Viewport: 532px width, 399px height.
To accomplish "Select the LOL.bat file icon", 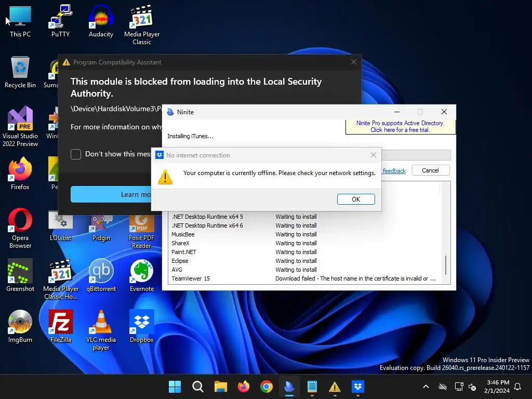I will [x=60, y=226].
